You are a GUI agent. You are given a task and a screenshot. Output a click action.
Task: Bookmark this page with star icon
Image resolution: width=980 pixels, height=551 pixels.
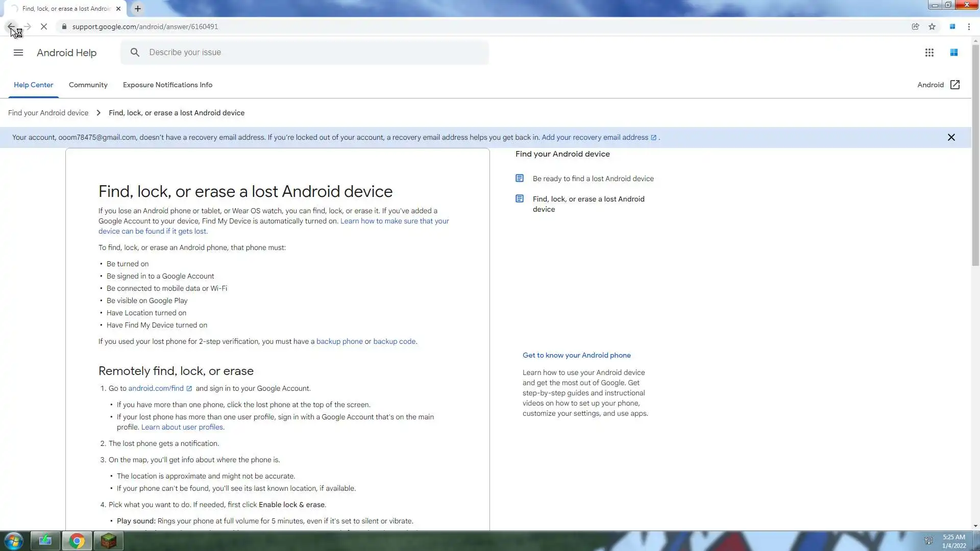point(932,27)
